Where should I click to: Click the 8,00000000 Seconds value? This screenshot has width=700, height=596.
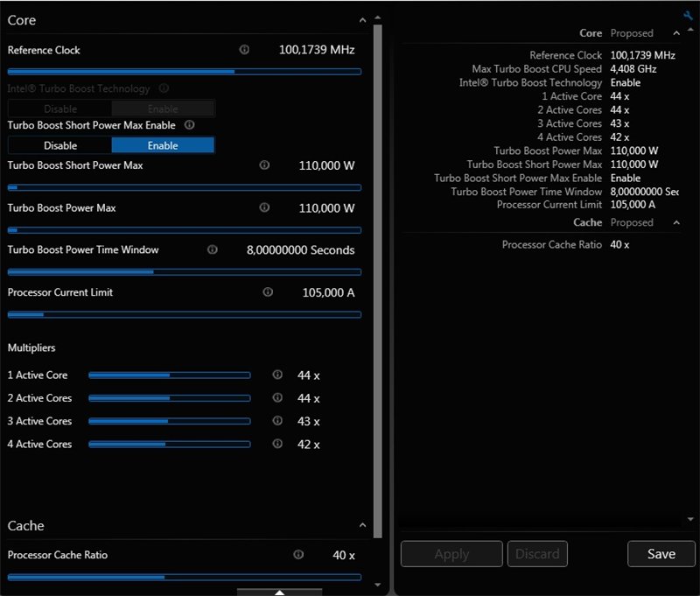point(300,250)
